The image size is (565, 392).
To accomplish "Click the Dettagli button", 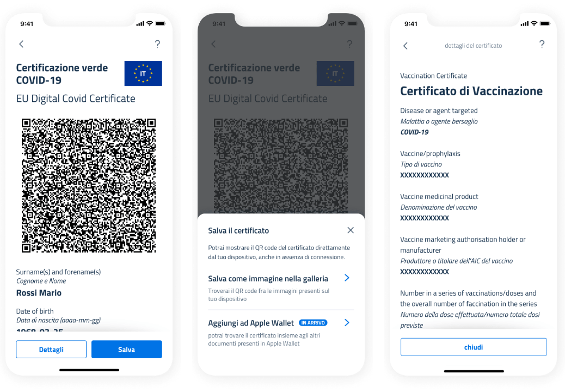I will pyautogui.click(x=51, y=349).
